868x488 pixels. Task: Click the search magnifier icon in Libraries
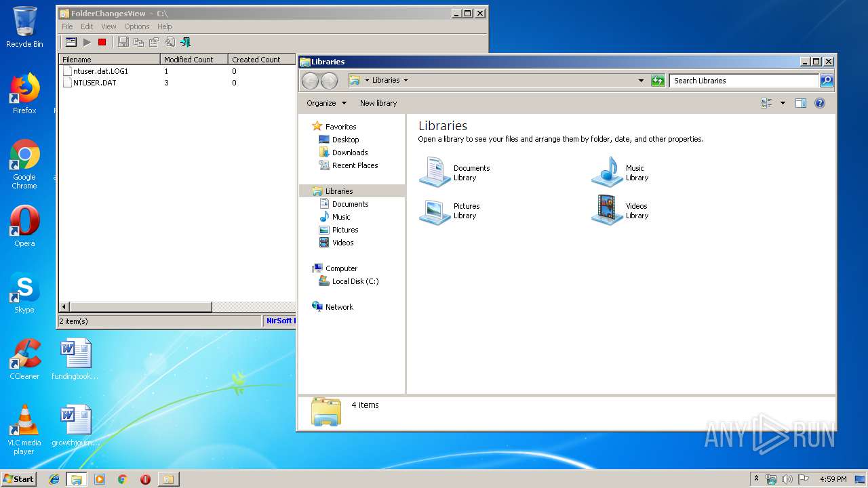[827, 81]
